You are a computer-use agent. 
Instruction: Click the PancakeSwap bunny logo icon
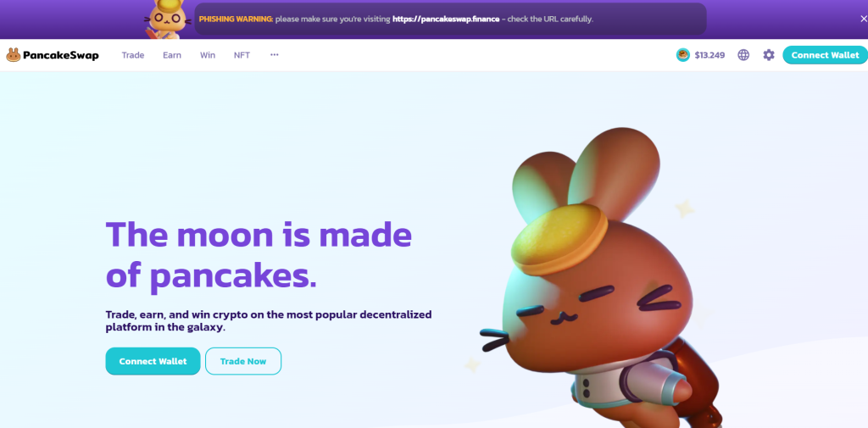click(x=14, y=55)
